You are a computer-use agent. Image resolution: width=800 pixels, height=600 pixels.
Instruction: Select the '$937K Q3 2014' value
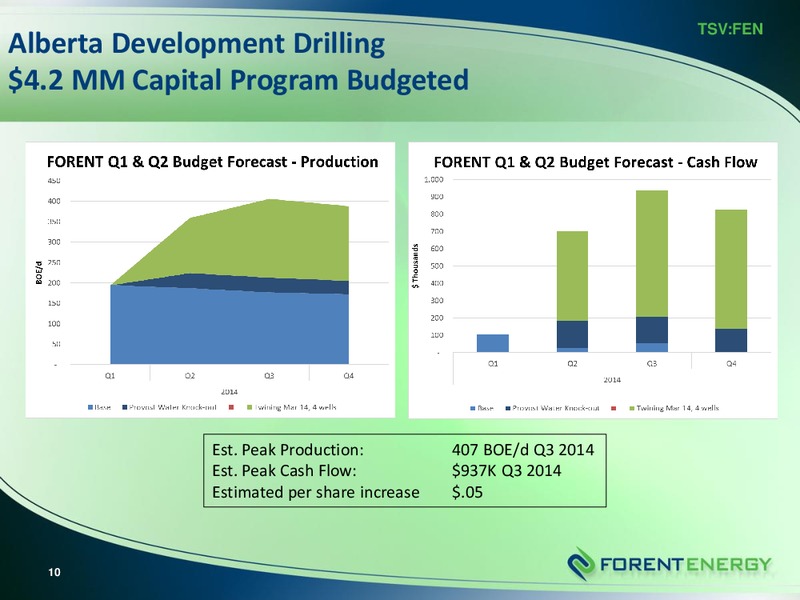(x=507, y=471)
